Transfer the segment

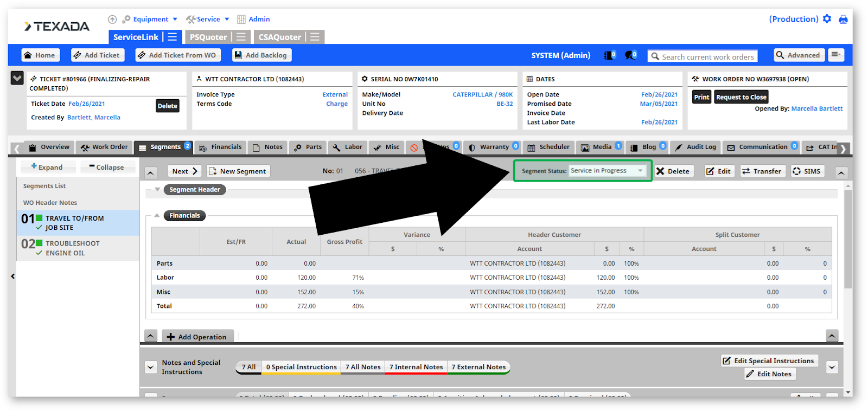pyautogui.click(x=762, y=171)
